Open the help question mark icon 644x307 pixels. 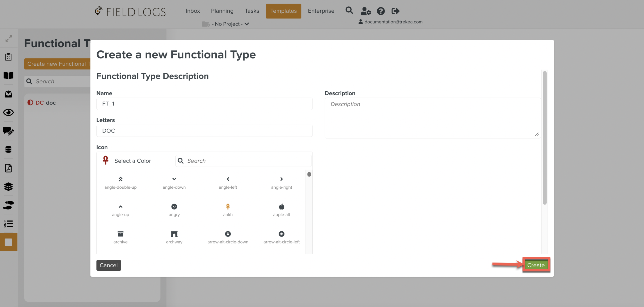tap(380, 11)
